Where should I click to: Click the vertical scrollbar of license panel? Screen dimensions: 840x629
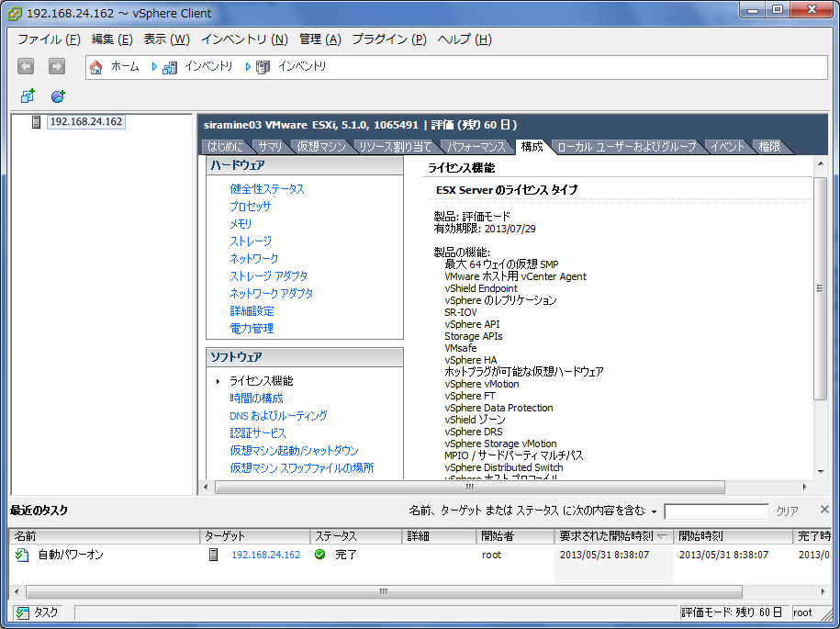(820, 288)
